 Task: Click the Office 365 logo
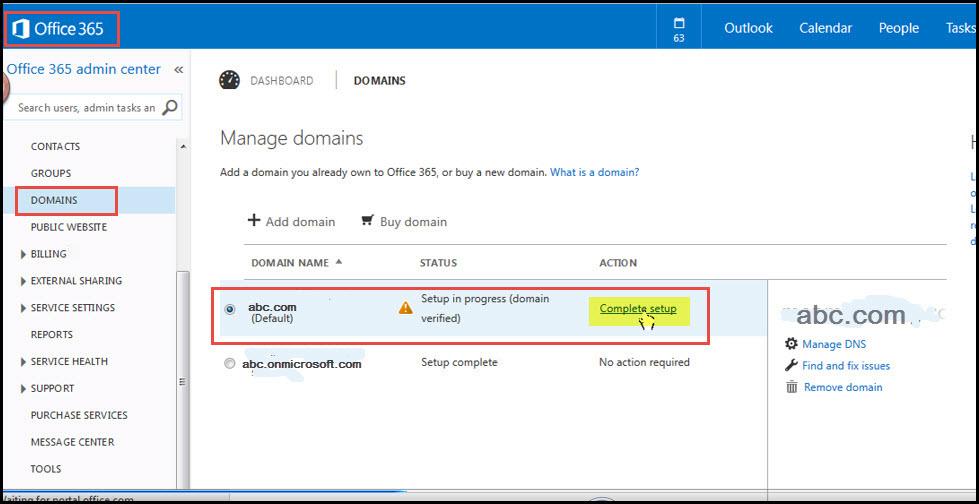point(58,29)
